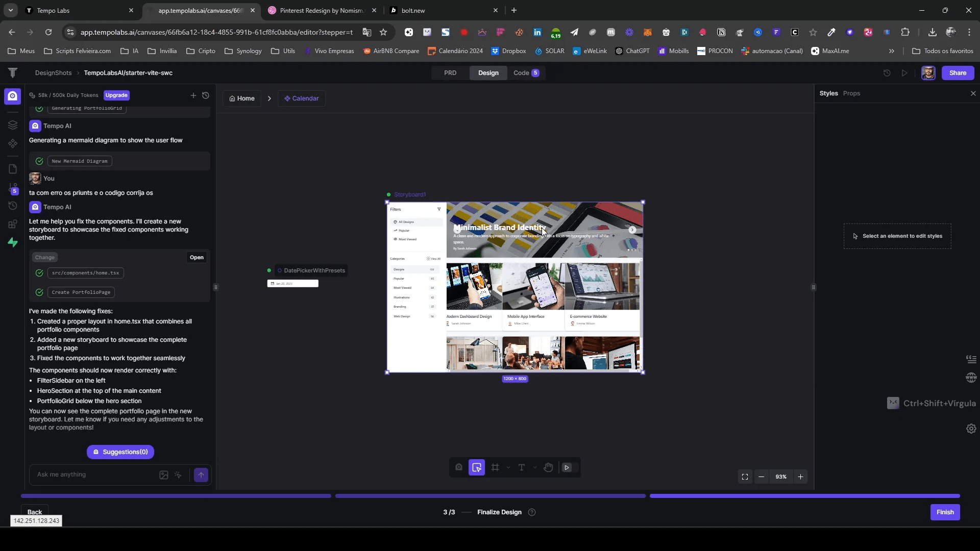
Task: Open the Suggestions(0) button
Action: (120, 452)
